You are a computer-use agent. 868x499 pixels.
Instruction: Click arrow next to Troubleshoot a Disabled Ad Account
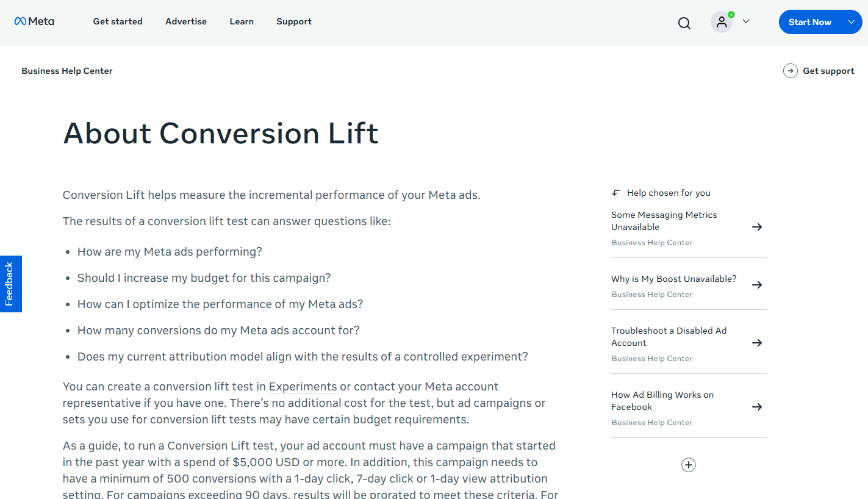point(757,343)
